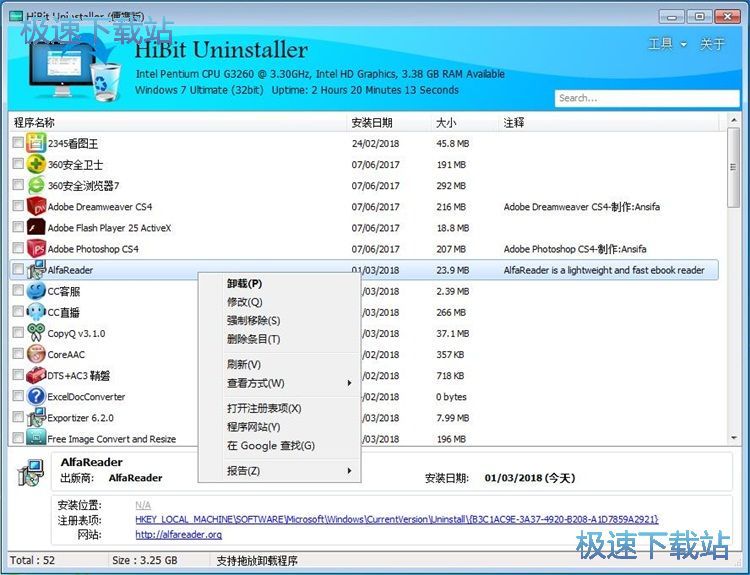Screen dimensions: 750x575
Task: Click the CoreAAC program icon
Action: point(36,354)
